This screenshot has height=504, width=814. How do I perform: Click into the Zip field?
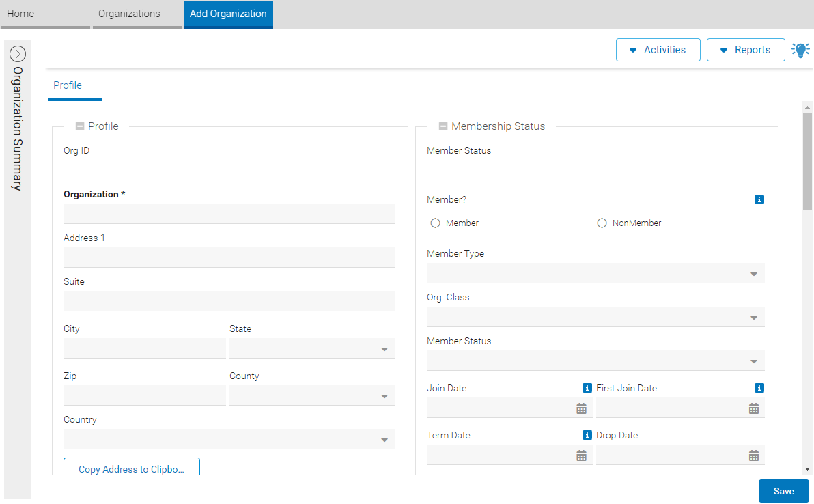click(x=144, y=395)
